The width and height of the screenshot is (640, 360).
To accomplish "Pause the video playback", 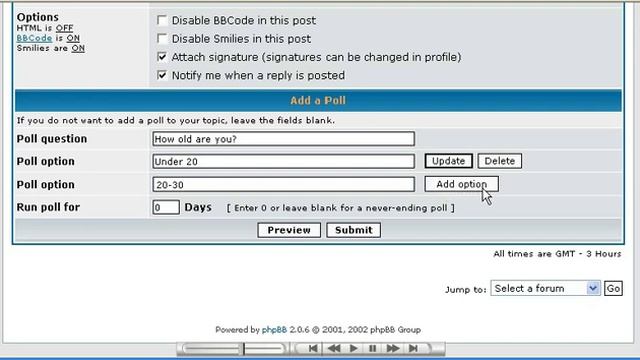I will pos(372,349).
